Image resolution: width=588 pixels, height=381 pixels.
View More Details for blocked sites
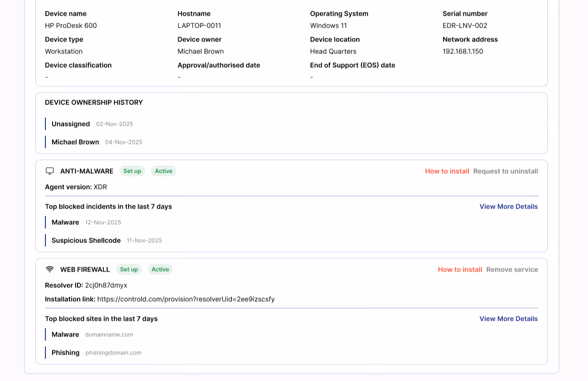(508, 318)
